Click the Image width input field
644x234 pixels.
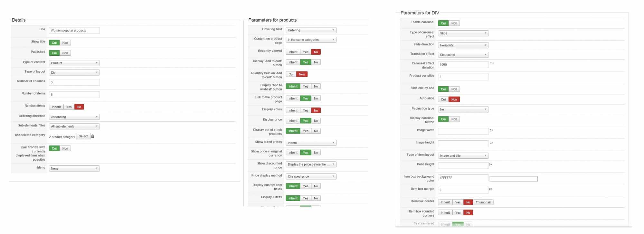pyautogui.click(x=463, y=131)
